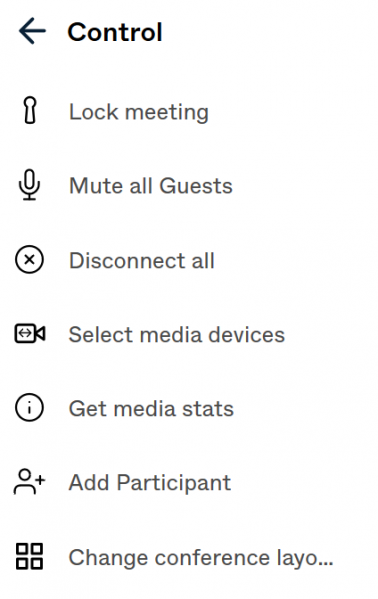
Task: Invite someone via the Add Participant row
Action: coord(189,482)
